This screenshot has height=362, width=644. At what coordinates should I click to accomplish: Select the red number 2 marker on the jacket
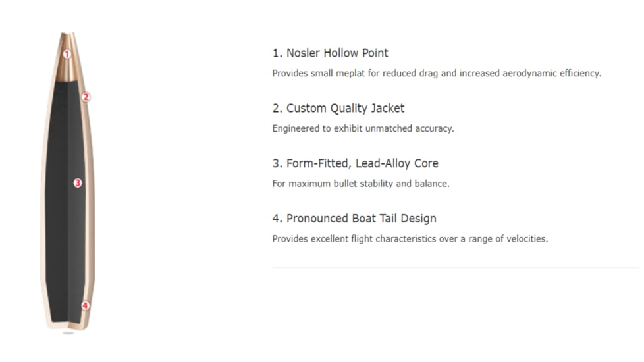(x=86, y=97)
